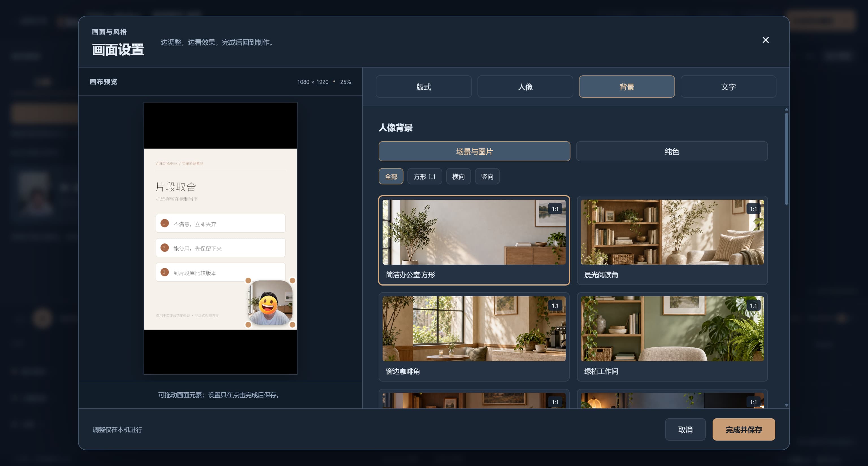The height and width of the screenshot is (466, 868).
Task: Click the scrollbar up arrow
Action: pos(786,109)
